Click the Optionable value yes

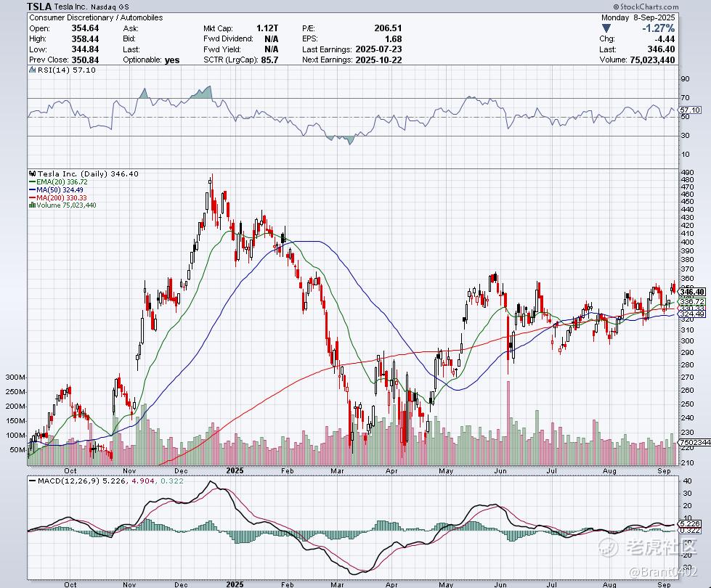[172, 60]
